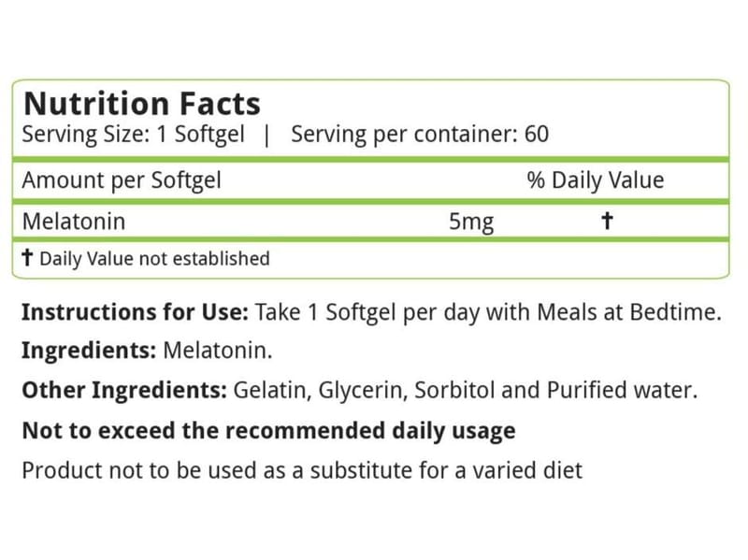The image size is (748, 560).
Task: Click the Purified water text
Action: tap(622, 390)
